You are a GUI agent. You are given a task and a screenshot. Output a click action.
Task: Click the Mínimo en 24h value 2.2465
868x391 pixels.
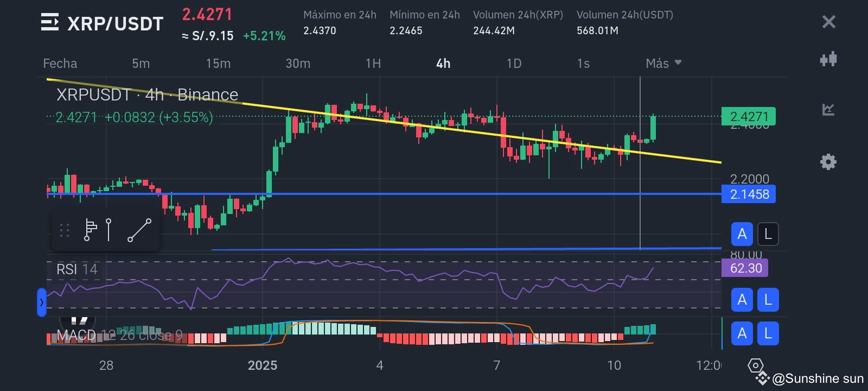pyautogui.click(x=406, y=30)
